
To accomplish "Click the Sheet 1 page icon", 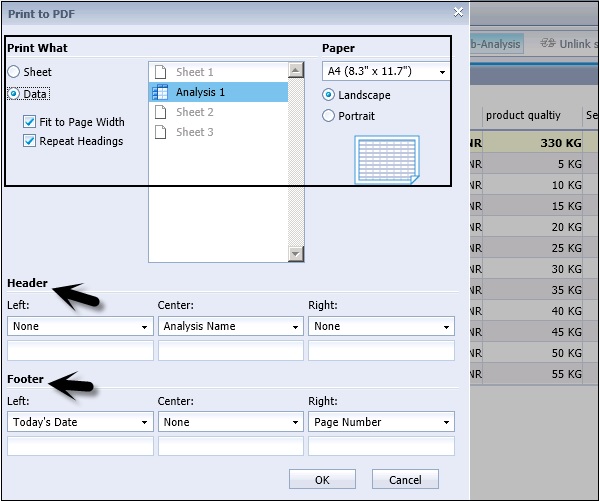I will tap(160, 72).
